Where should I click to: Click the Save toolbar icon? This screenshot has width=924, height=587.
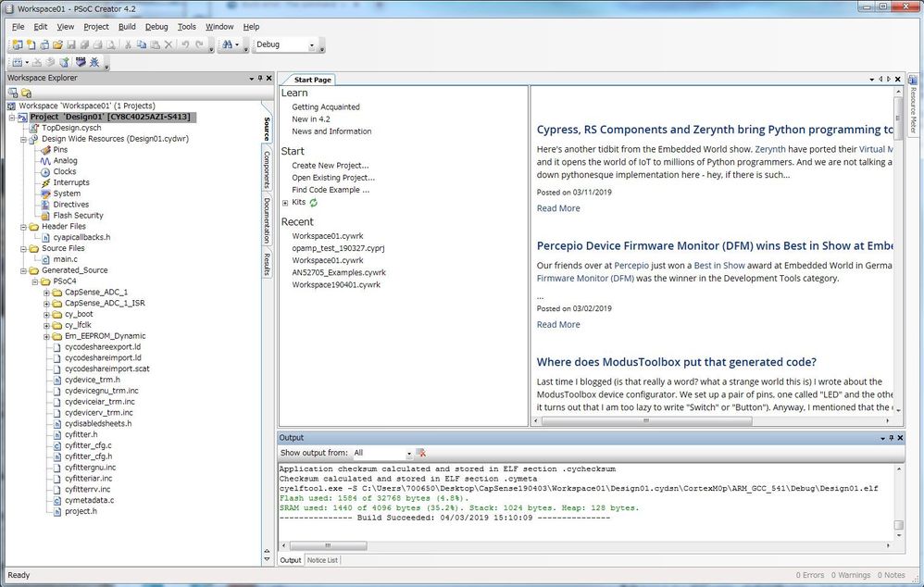(x=70, y=44)
